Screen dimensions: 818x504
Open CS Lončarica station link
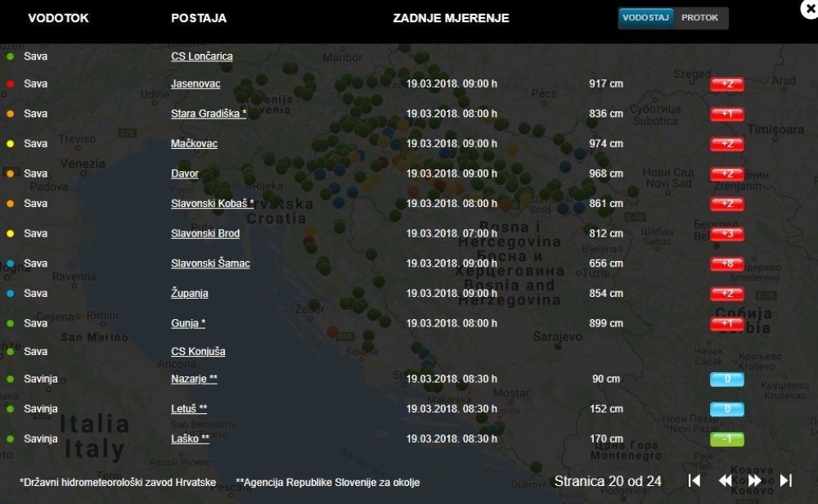[x=202, y=56]
